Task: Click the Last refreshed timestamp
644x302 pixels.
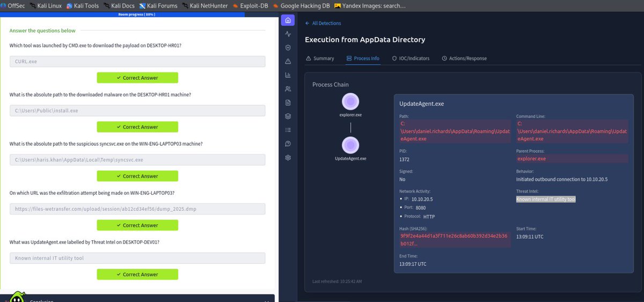Action: (x=337, y=282)
